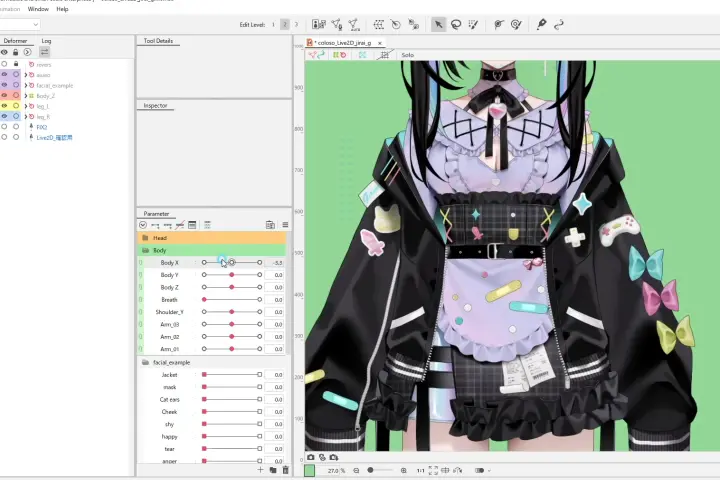
Task: Create a new parameter group folder
Action: [x=273, y=470]
